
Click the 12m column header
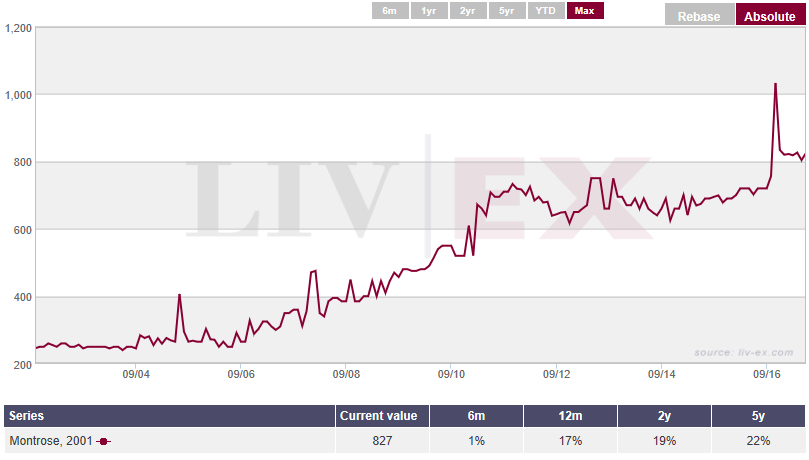point(570,416)
